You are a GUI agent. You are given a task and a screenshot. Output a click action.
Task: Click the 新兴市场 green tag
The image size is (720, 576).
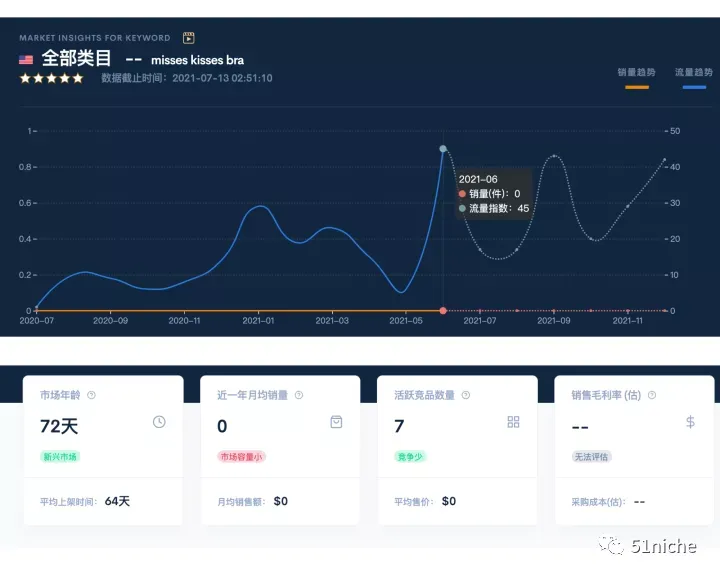pos(60,457)
